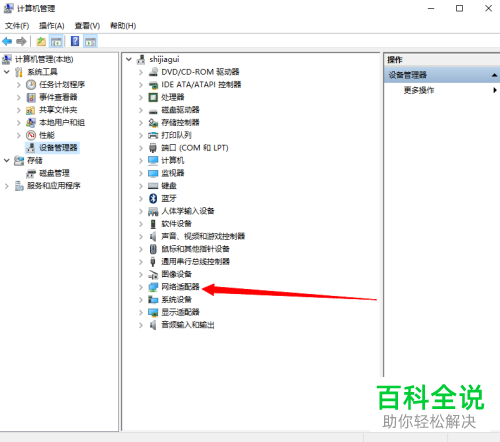500x442 pixels.
Task: Click the 蓝牙 Bluetooth icon
Action: [x=153, y=199]
